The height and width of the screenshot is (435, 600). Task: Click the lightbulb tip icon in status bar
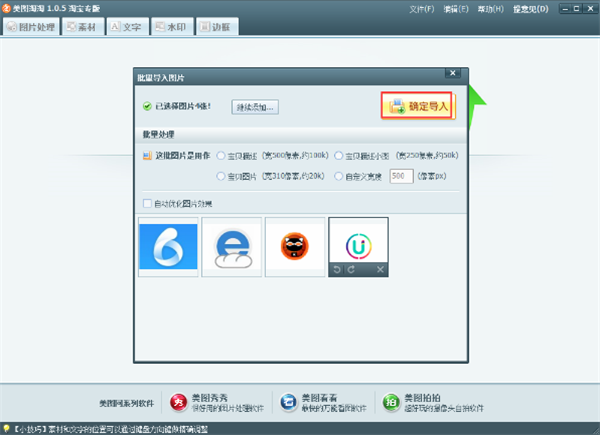(7, 428)
